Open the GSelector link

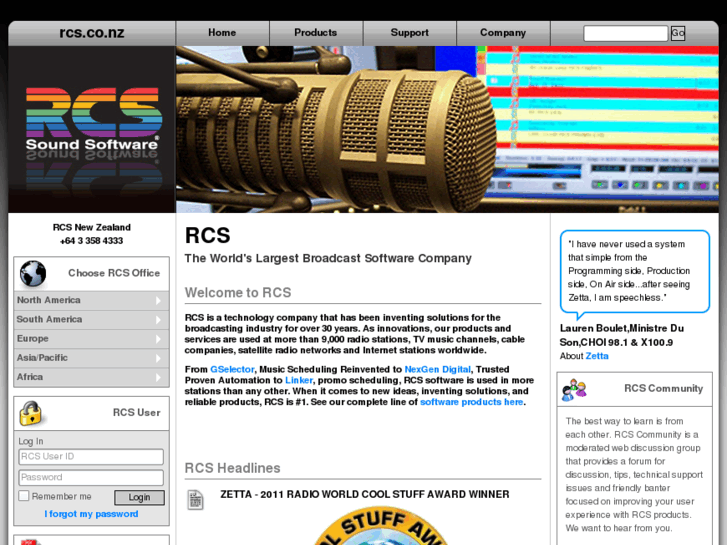coord(232,370)
